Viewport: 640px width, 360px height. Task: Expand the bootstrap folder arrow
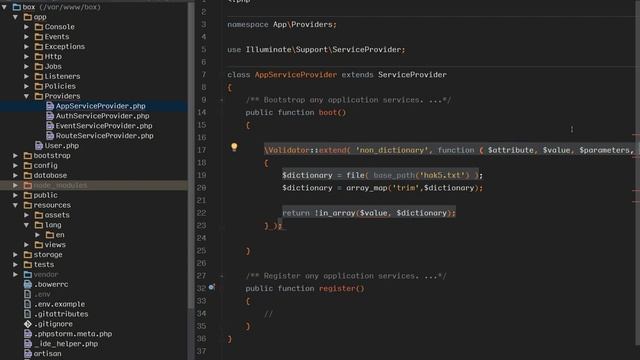click(16, 156)
